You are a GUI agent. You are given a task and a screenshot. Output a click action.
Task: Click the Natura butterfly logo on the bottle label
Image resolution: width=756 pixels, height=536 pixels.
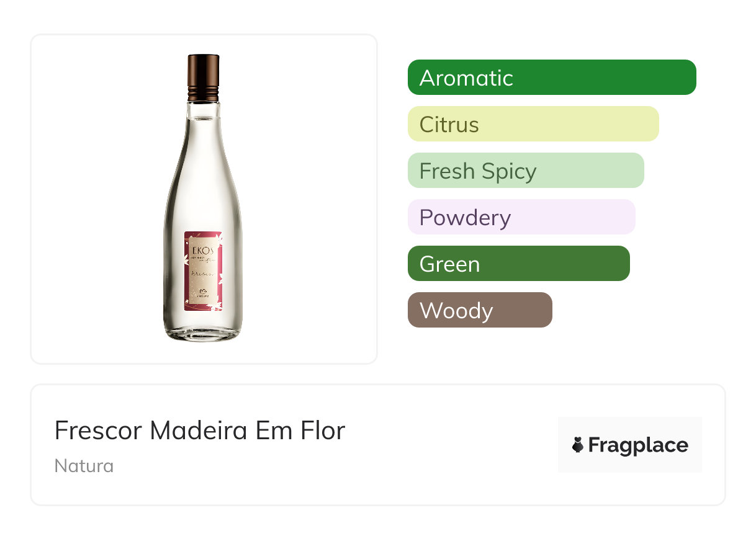202,292
